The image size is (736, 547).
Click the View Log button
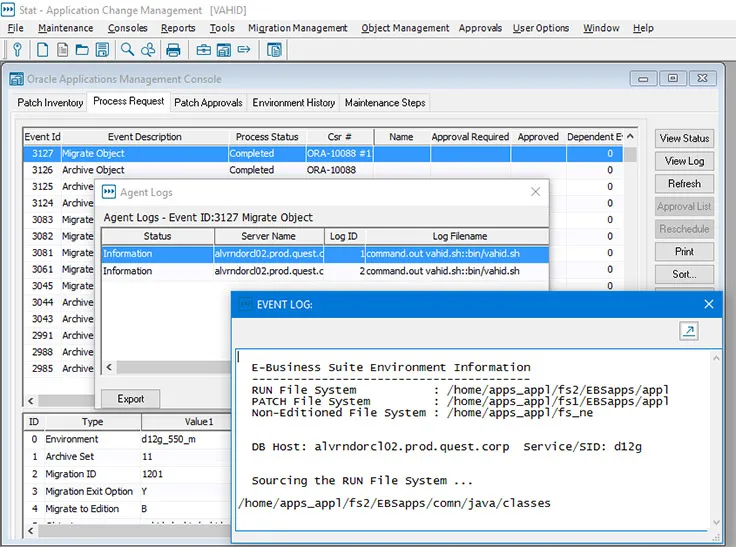(x=684, y=161)
